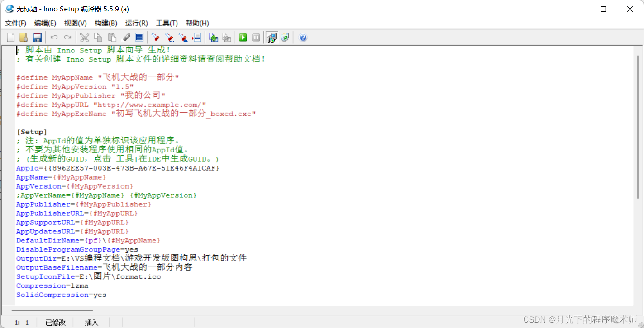Click the 'AppName={#MyAppName}' line

pyautogui.click(x=61, y=177)
